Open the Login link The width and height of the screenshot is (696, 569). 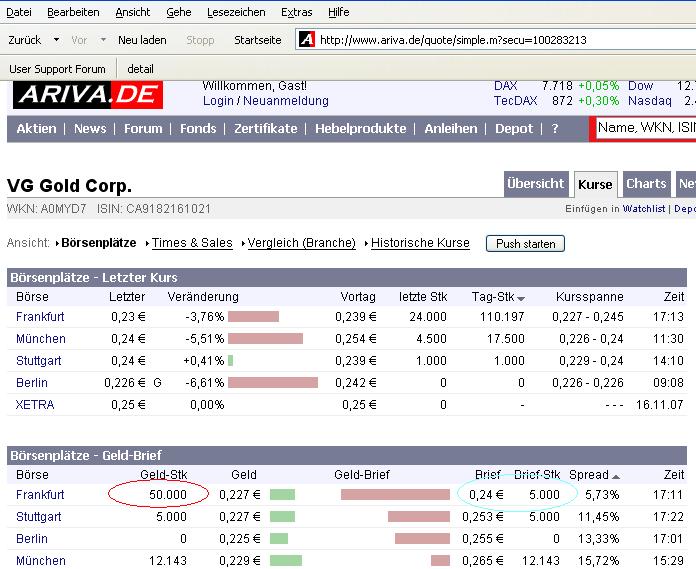click(218, 101)
